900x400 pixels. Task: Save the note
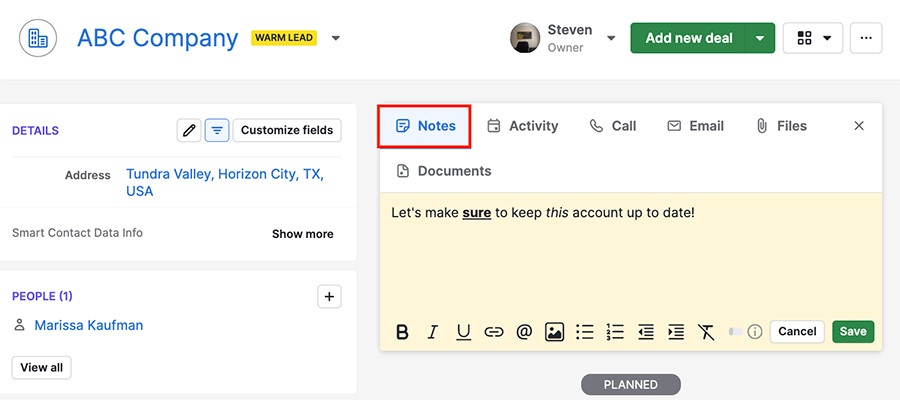pos(853,332)
